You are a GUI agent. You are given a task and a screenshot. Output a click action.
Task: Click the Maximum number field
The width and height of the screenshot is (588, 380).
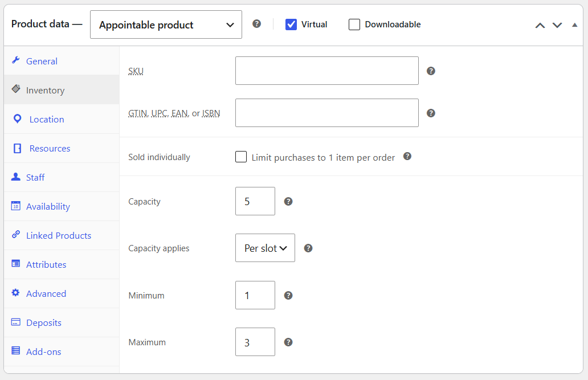tap(255, 342)
